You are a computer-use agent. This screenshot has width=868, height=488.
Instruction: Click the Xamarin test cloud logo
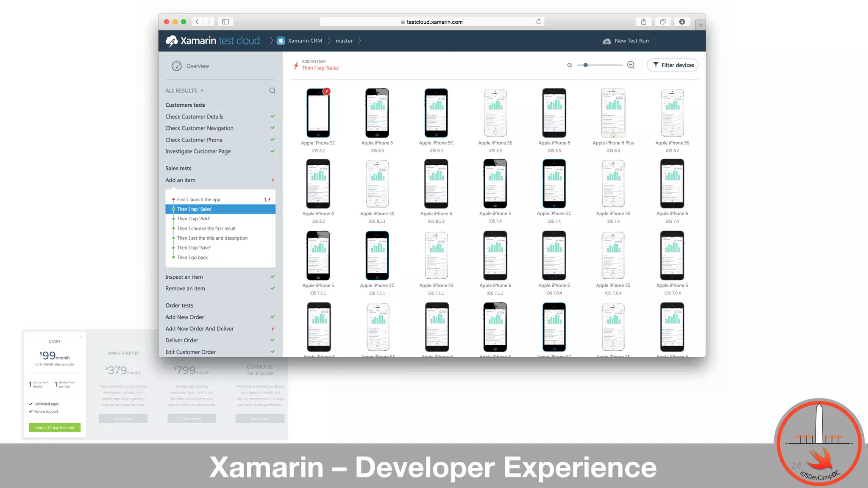(212, 41)
